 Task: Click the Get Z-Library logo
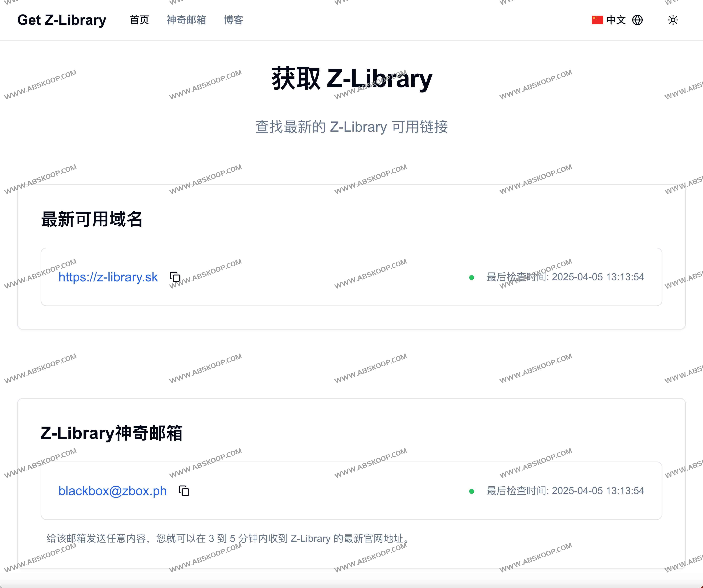pos(62,20)
